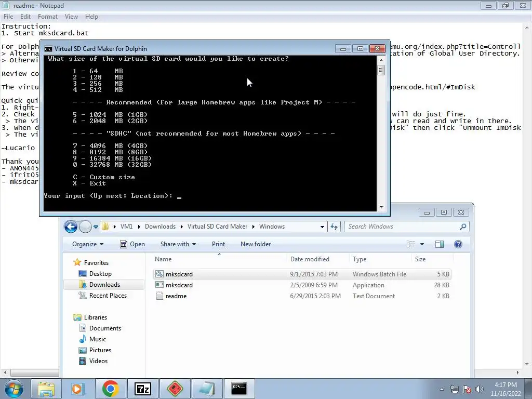Screen dimensions: 532x399
Task: Open the Format menu in Notepad
Action: point(47,16)
